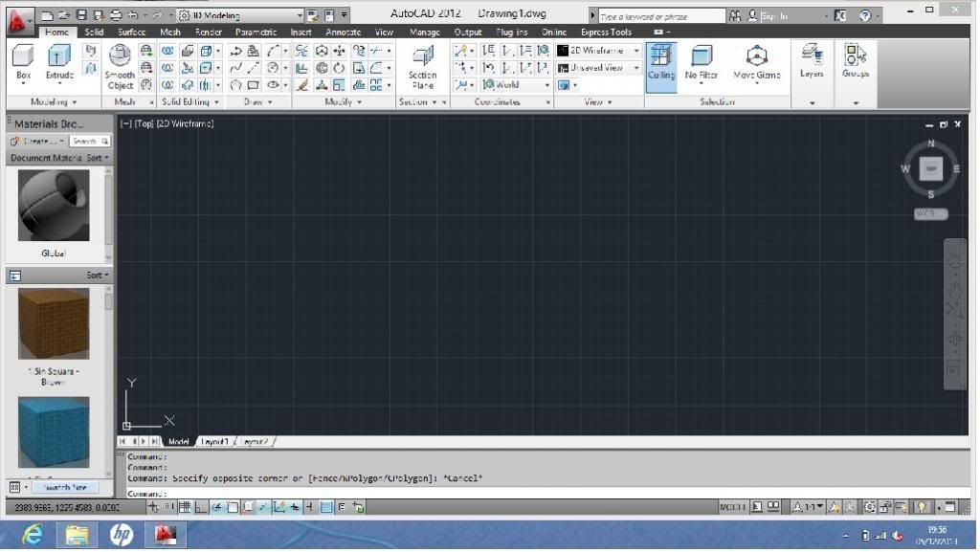Open Document Materials Sort dropdown
The height and width of the screenshot is (552, 980).
click(x=98, y=158)
